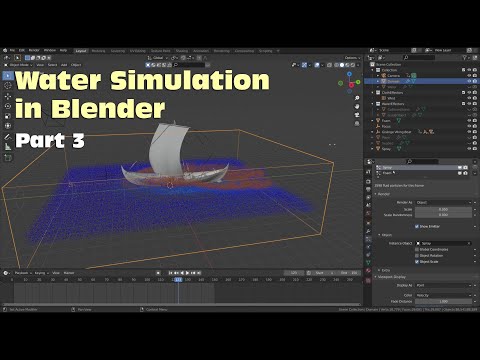Open the Scene properties tab
The image size is (480, 360).
point(368,206)
